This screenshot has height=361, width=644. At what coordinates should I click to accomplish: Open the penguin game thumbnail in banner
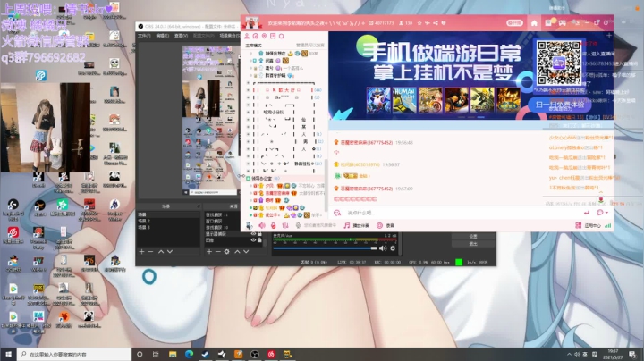(378, 100)
